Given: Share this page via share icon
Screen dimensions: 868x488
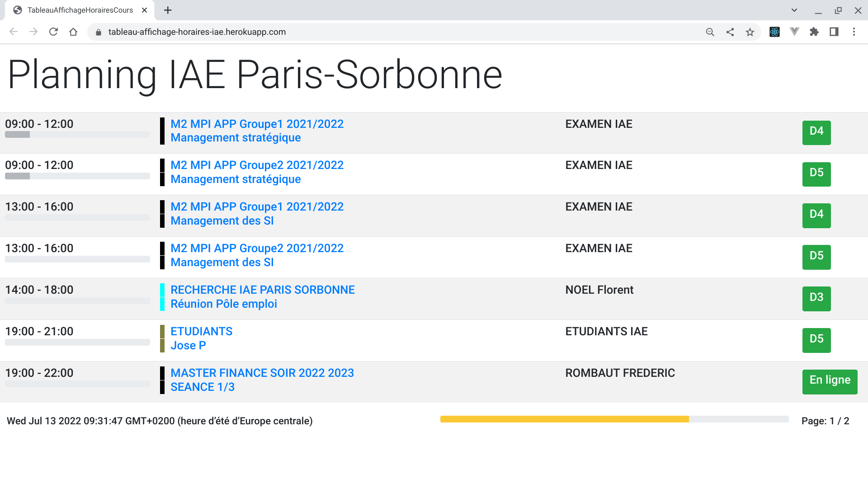Looking at the screenshot, I should 730,32.
